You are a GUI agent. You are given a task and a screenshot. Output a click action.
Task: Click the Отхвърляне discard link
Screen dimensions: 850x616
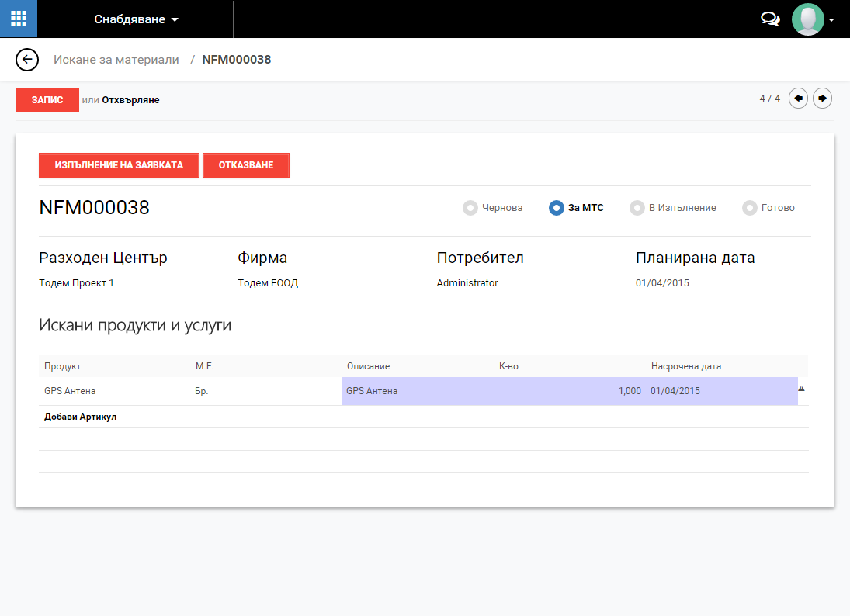coord(130,100)
